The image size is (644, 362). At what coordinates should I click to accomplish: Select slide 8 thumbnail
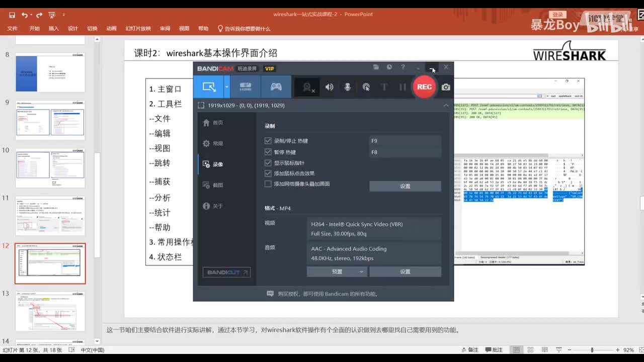point(50,72)
